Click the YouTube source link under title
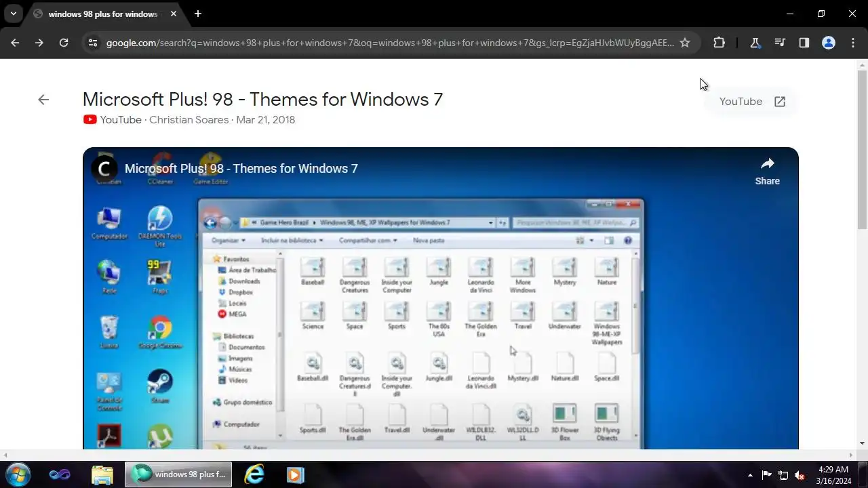Image resolution: width=868 pixels, height=488 pixels. [x=121, y=120]
